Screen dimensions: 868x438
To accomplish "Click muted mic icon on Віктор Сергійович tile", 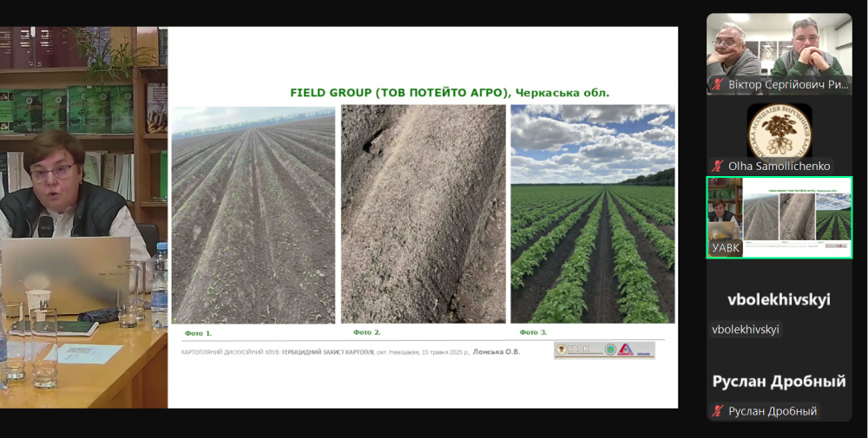I will click(x=718, y=85).
